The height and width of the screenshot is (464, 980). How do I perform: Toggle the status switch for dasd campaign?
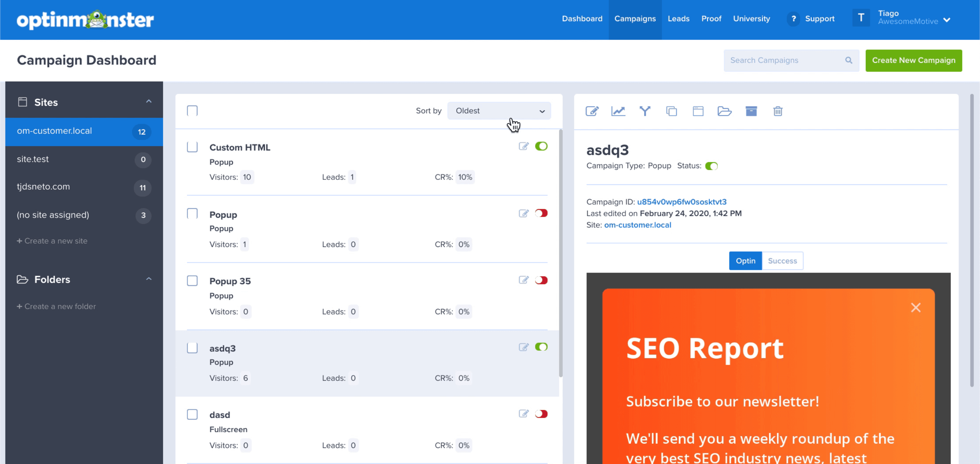pos(541,414)
